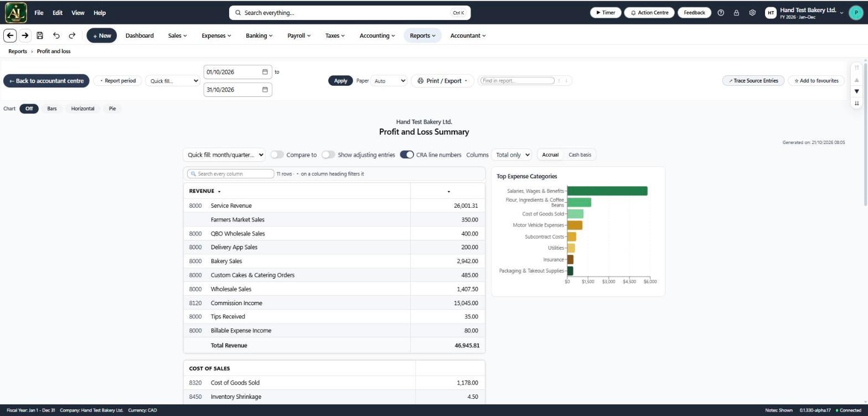Switch chart mode to Bars
This screenshot has width=868, height=416.
pos(52,109)
